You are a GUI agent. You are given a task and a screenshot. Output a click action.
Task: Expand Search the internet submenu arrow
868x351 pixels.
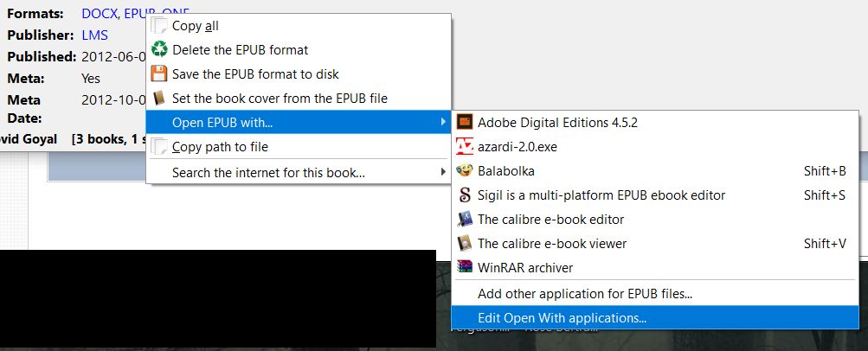443,173
